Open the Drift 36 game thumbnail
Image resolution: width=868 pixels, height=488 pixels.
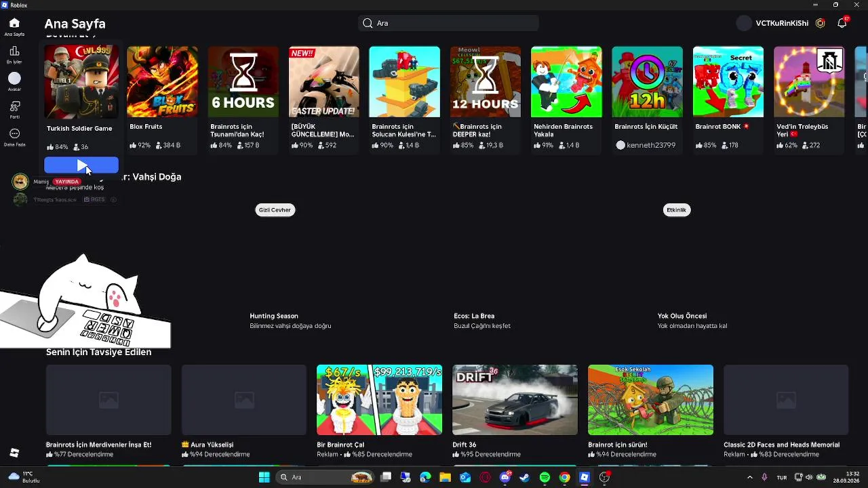pyautogui.click(x=515, y=400)
